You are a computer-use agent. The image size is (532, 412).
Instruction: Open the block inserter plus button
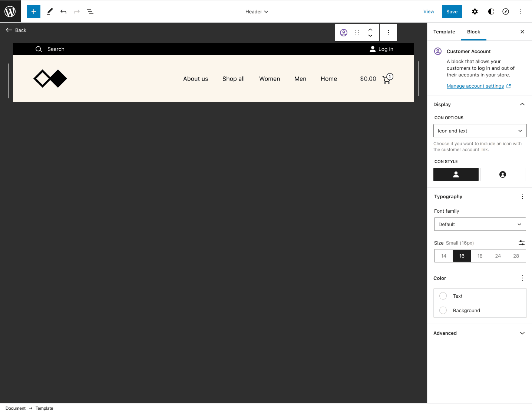pos(34,12)
